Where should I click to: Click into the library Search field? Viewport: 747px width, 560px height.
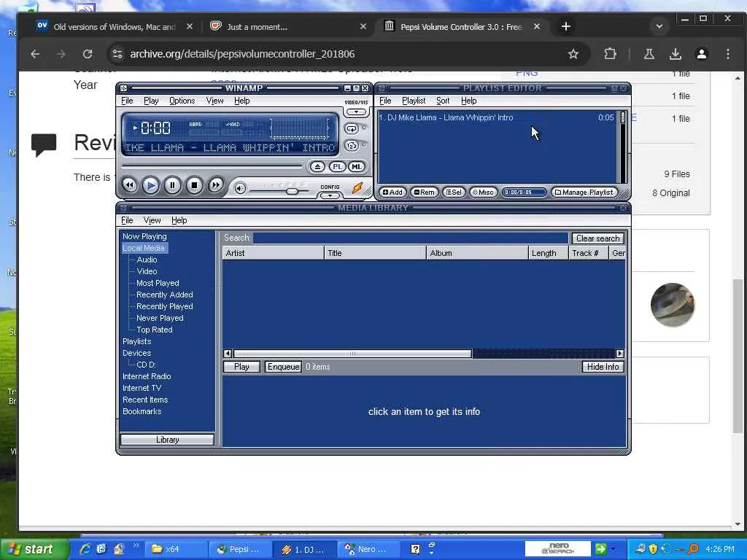click(x=410, y=238)
